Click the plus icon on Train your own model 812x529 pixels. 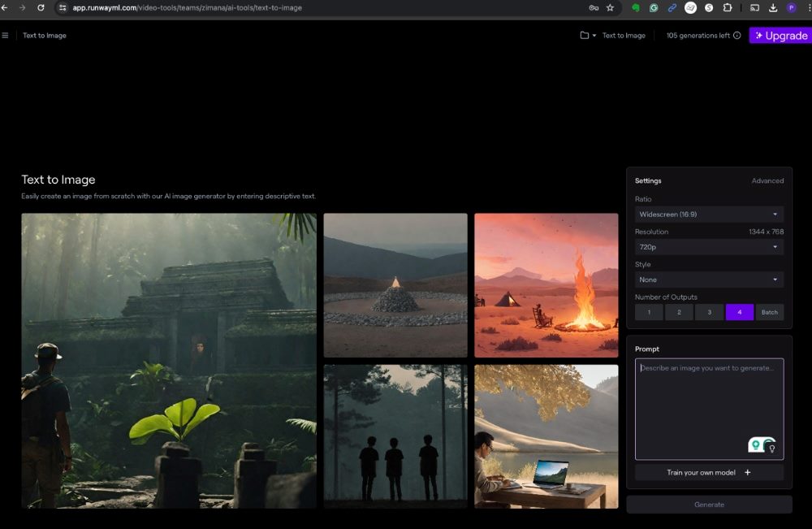click(x=747, y=472)
